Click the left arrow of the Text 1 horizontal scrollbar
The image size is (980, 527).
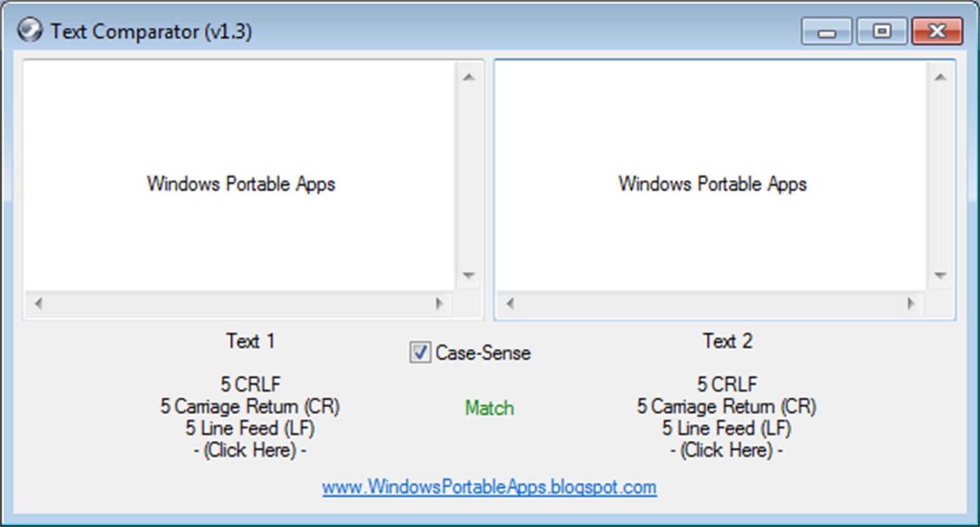click(39, 304)
